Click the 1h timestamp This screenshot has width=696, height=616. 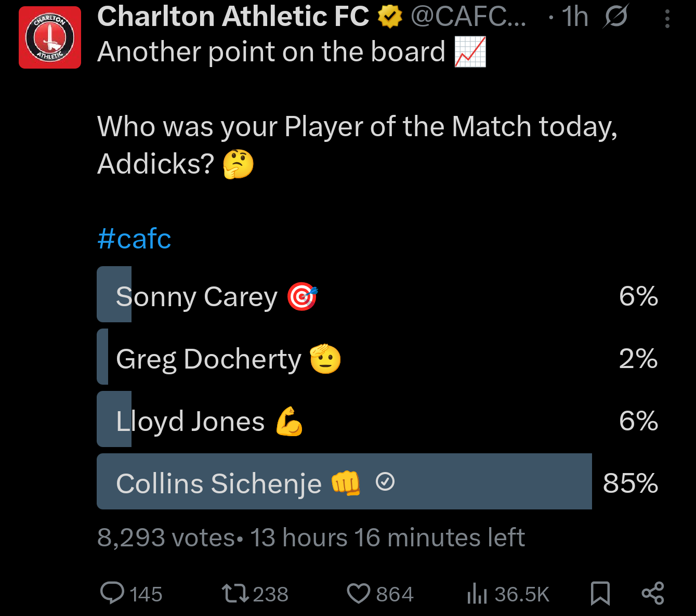pyautogui.click(x=575, y=17)
